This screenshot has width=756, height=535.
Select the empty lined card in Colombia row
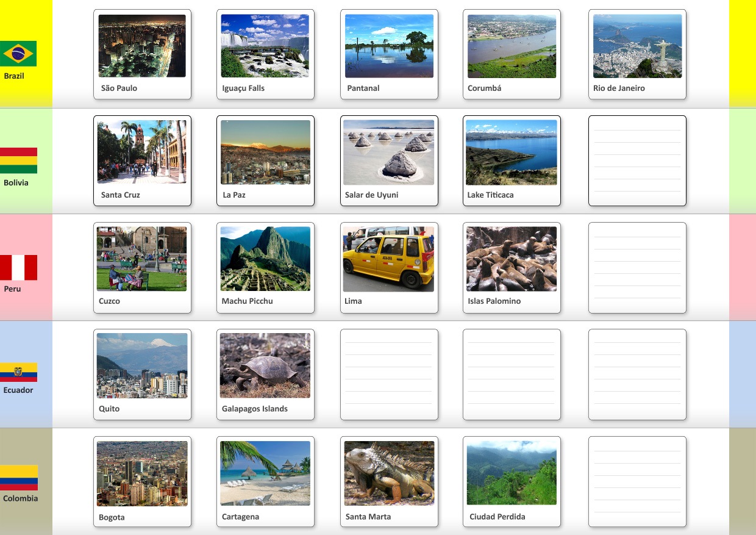click(637, 481)
